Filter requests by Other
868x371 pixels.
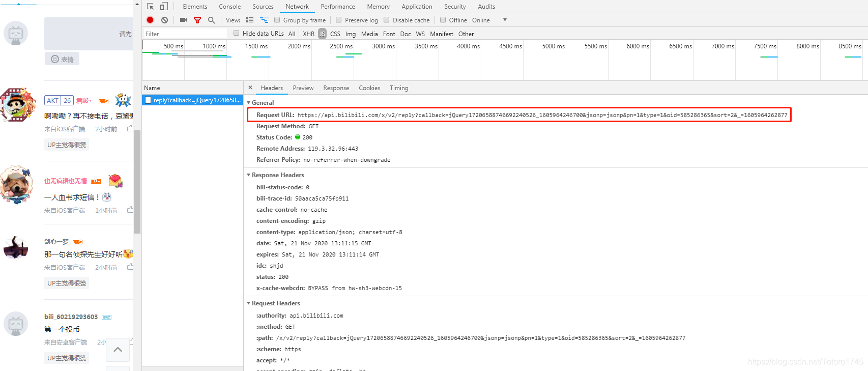tap(466, 34)
